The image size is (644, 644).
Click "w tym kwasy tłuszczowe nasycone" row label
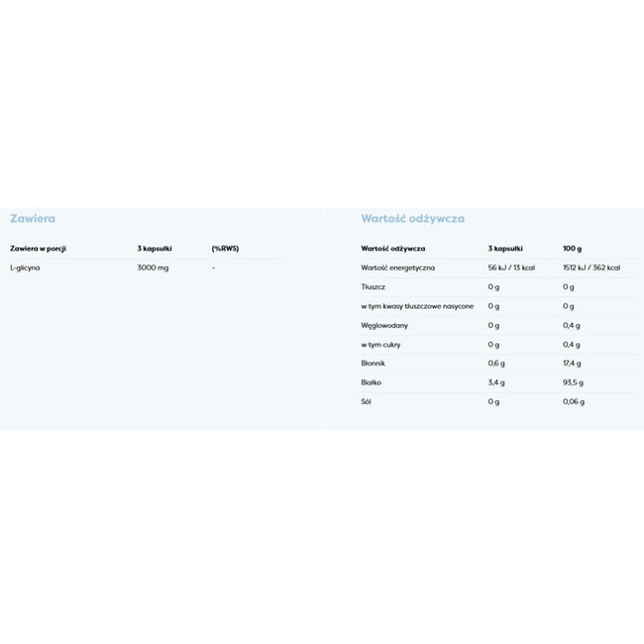click(417, 306)
